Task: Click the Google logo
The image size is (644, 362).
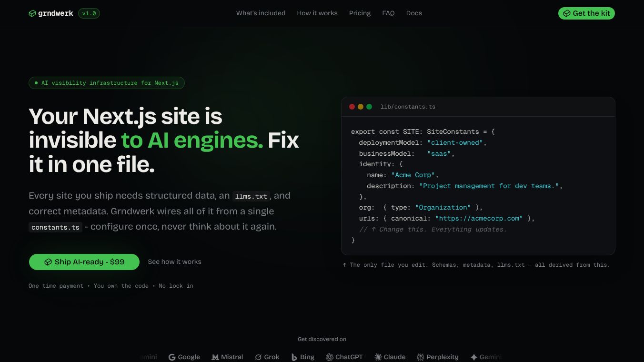Action: click(x=184, y=357)
